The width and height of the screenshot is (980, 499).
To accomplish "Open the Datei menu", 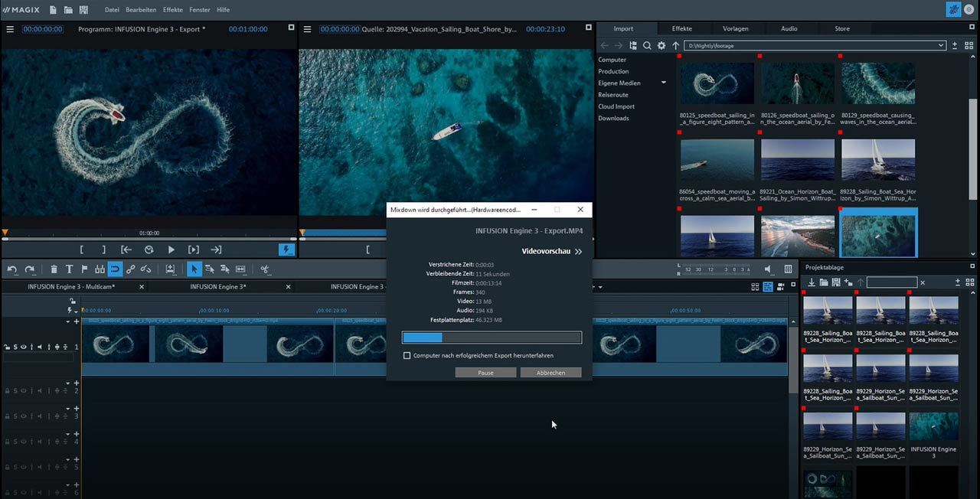I will click(x=112, y=10).
